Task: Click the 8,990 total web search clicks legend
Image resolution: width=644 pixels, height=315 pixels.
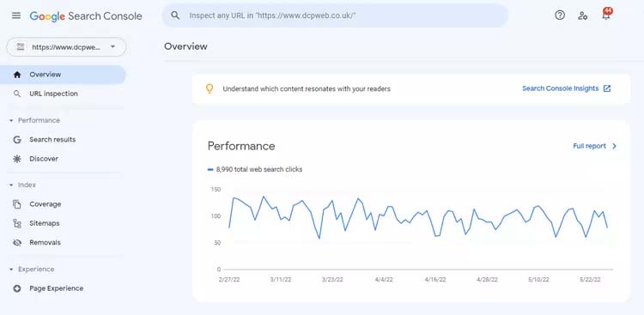Action: 256,169
